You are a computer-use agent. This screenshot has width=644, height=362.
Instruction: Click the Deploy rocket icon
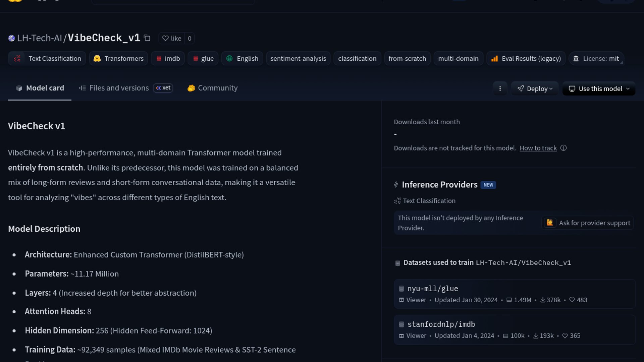pyautogui.click(x=521, y=88)
